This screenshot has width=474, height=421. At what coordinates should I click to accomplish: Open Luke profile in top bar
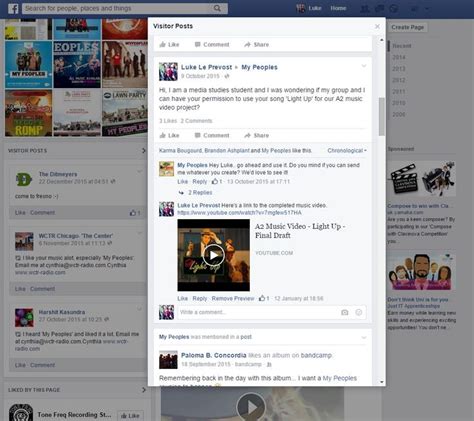[x=309, y=8]
